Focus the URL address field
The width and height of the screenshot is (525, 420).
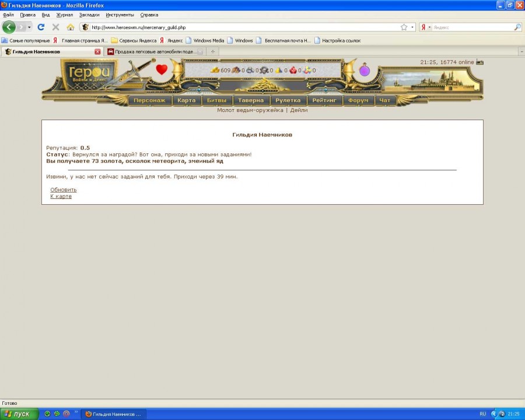(244, 27)
